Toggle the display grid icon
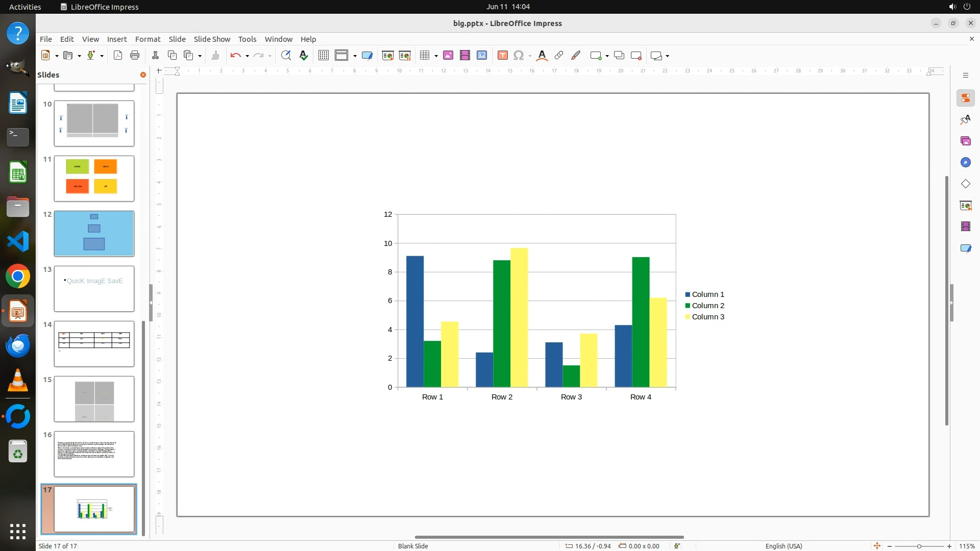980x551 pixels. pyautogui.click(x=323, y=56)
